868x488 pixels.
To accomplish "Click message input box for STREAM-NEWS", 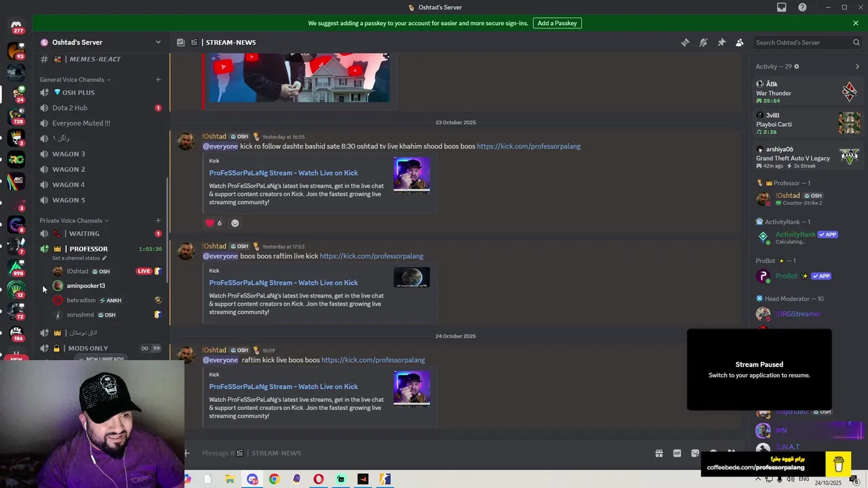I will click(420, 453).
